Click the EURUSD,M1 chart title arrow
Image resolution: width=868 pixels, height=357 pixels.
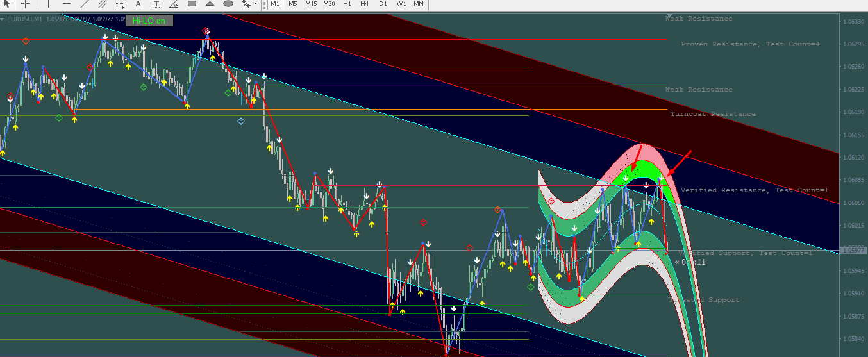click(2, 19)
